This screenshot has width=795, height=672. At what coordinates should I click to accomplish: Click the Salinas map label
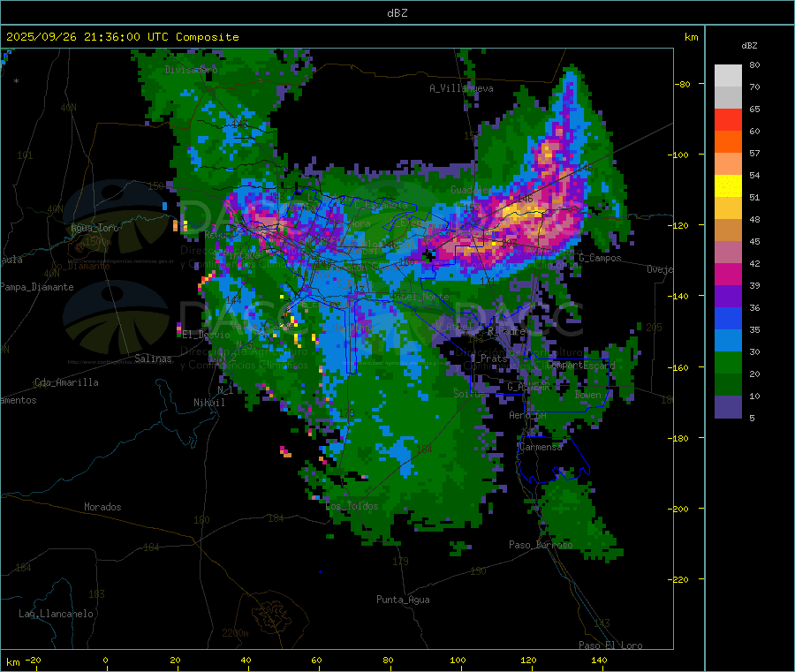(x=153, y=359)
